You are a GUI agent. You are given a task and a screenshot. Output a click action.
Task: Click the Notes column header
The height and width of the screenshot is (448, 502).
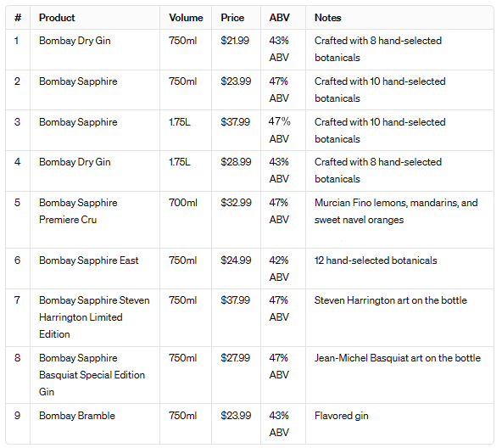327,18
